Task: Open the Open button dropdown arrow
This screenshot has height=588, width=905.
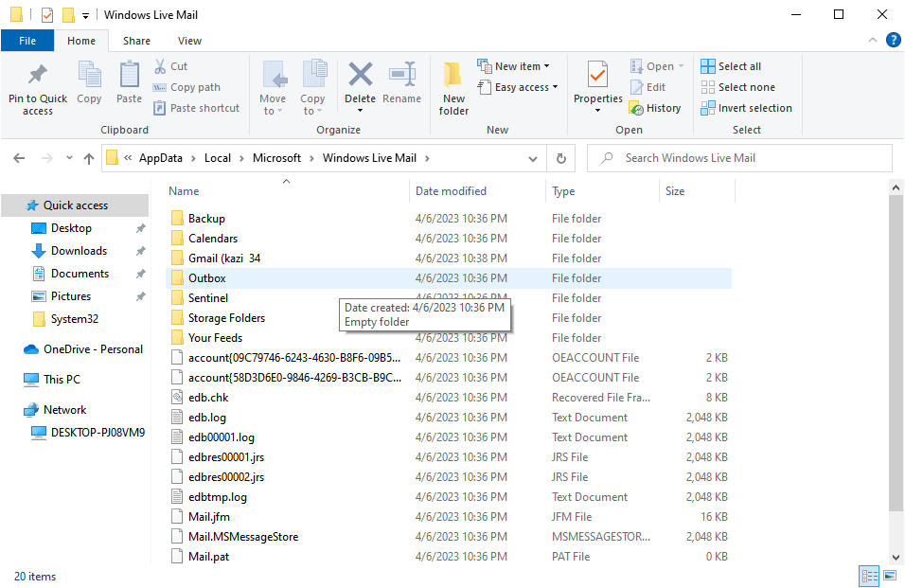Action: (681, 66)
